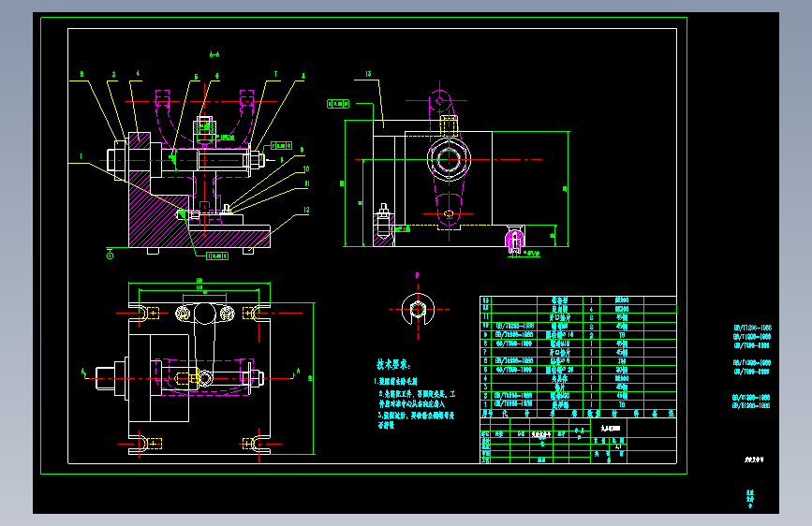
Task: Select the tolerance frame beside balloon 13 leader
Action: point(338,104)
